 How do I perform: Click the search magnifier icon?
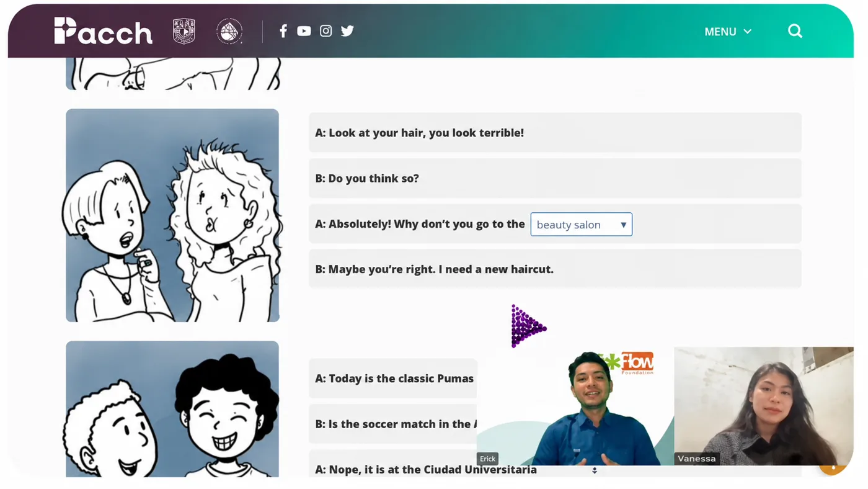click(x=795, y=31)
